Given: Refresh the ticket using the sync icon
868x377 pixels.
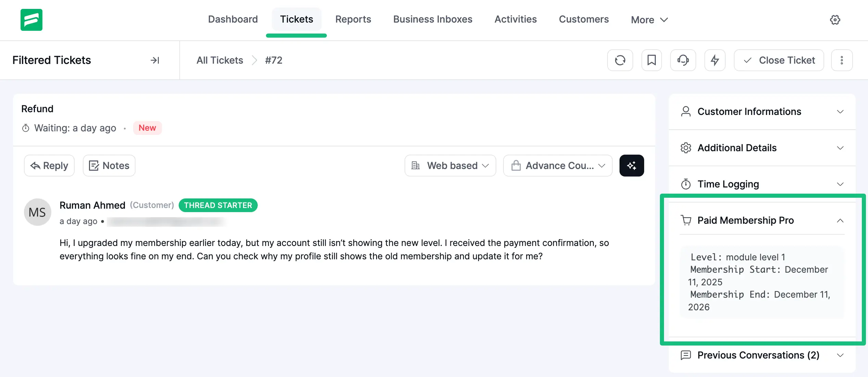Looking at the screenshot, I should click(x=620, y=60).
